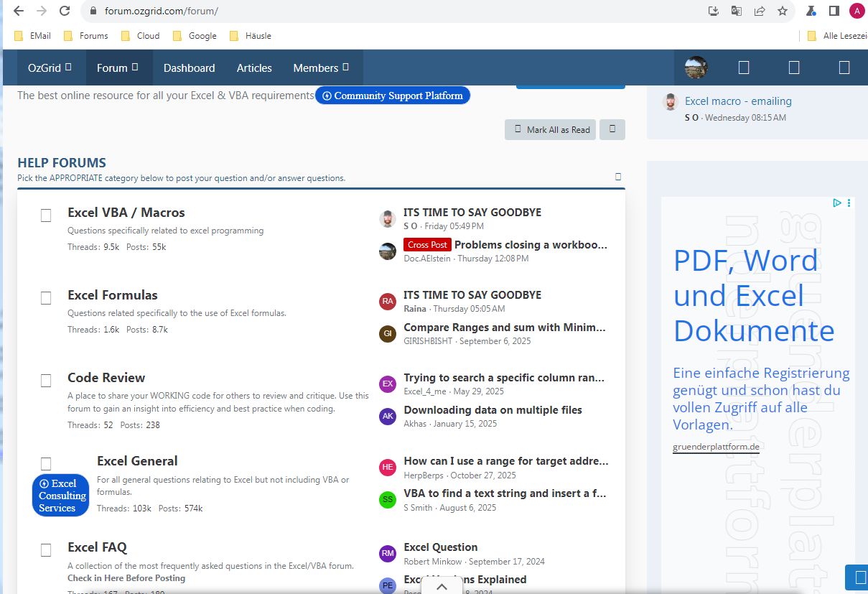Click the Excel FAQ forum status icon
868x594 pixels.
coord(46,551)
